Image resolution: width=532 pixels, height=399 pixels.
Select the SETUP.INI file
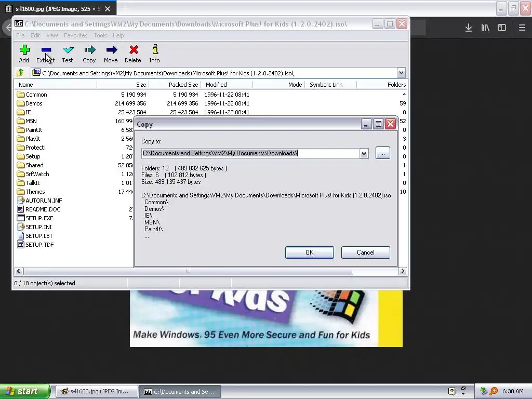click(35, 227)
